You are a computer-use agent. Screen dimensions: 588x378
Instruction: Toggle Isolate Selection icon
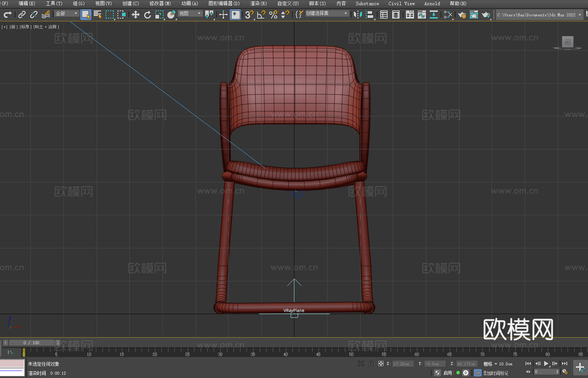click(x=361, y=364)
